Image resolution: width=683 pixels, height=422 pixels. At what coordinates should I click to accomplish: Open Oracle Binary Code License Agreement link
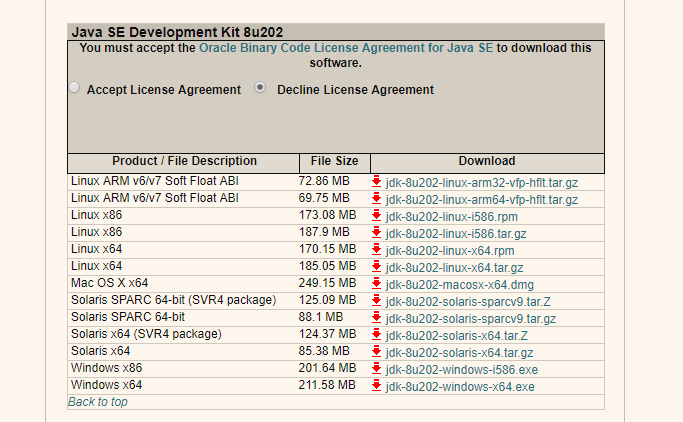[346, 48]
